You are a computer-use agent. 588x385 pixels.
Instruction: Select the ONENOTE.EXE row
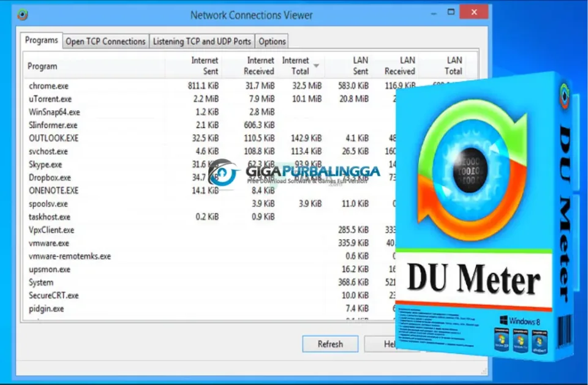point(210,191)
